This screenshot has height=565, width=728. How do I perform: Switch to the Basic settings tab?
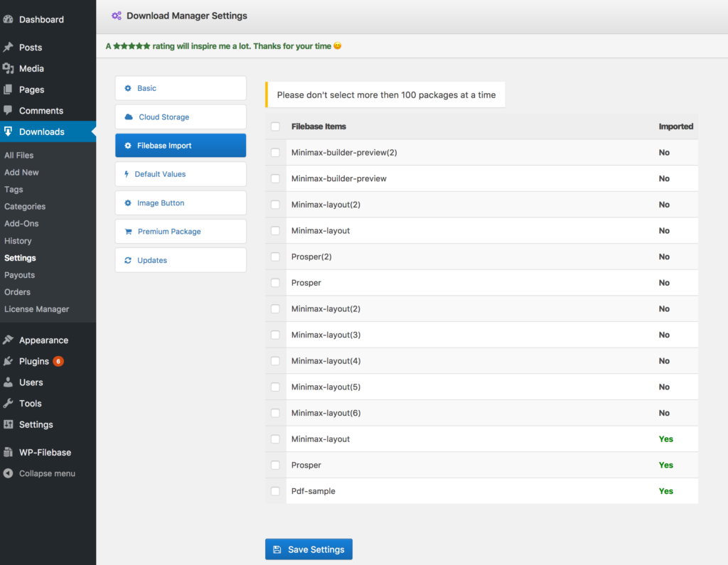[180, 88]
